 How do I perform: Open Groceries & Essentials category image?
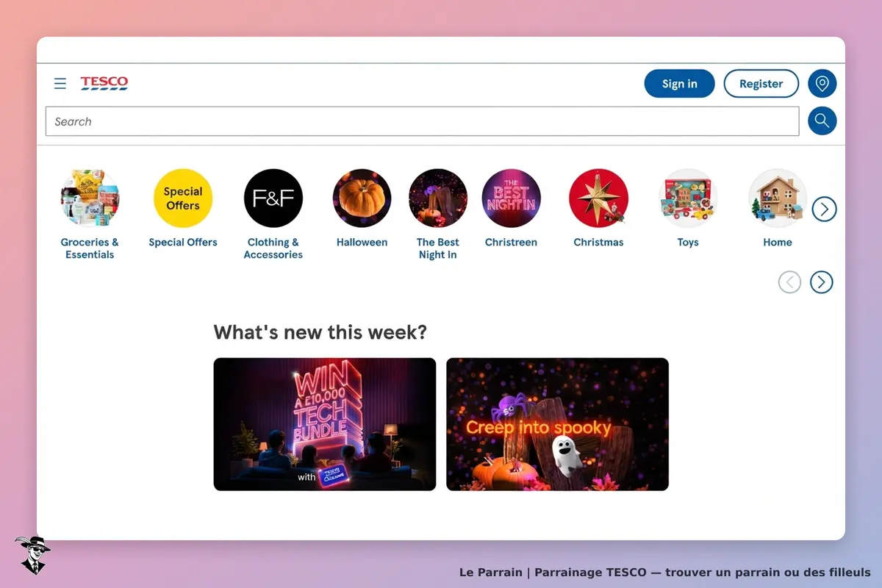(x=90, y=198)
